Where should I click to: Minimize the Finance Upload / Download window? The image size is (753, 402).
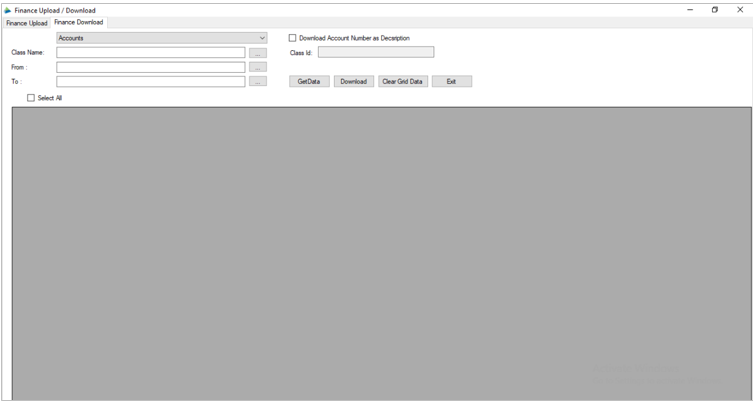(x=690, y=10)
